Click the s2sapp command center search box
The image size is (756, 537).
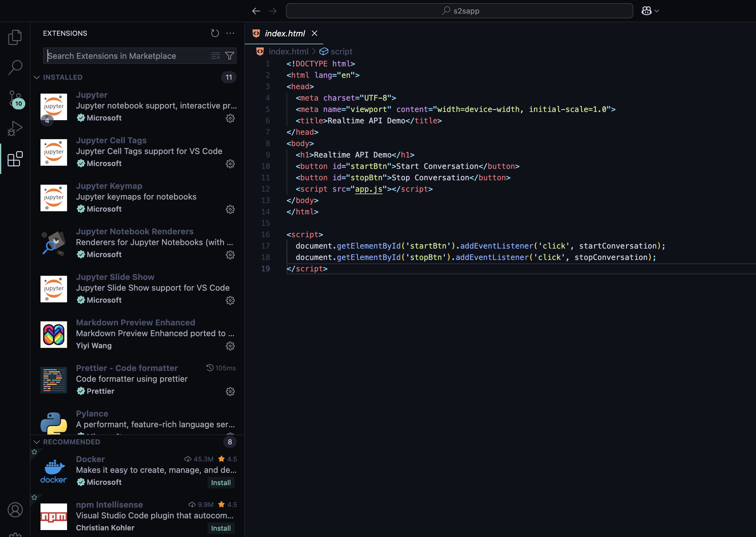459,11
